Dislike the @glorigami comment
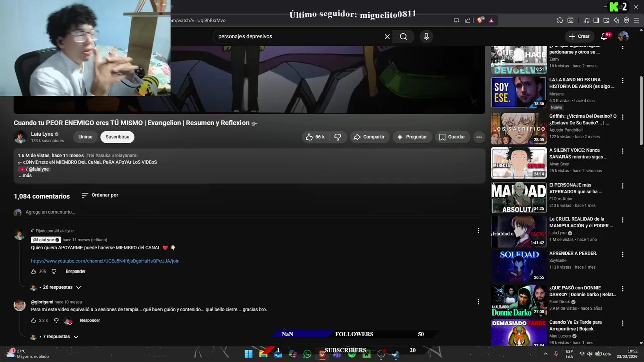 click(56, 320)
